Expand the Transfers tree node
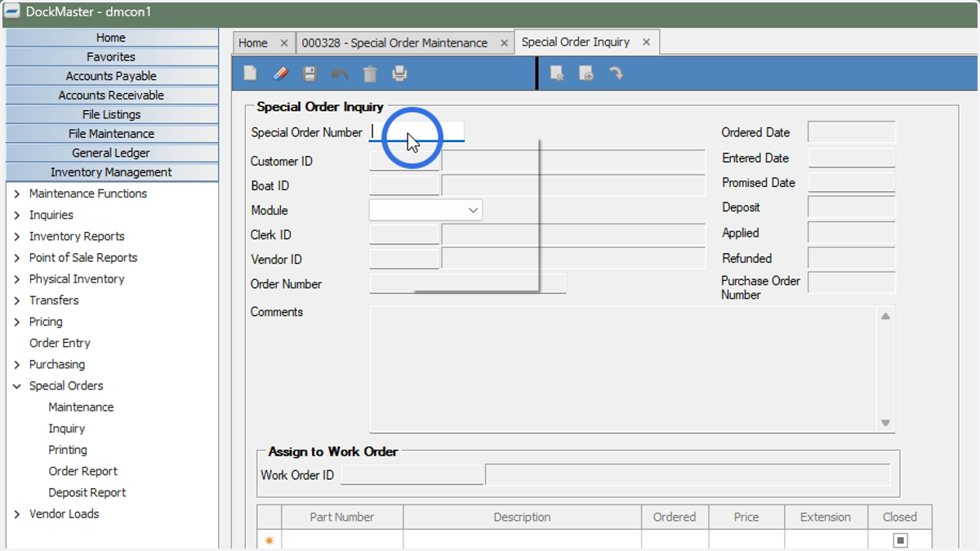The height and width of the screenshot is (551, 980). (17, 300)
